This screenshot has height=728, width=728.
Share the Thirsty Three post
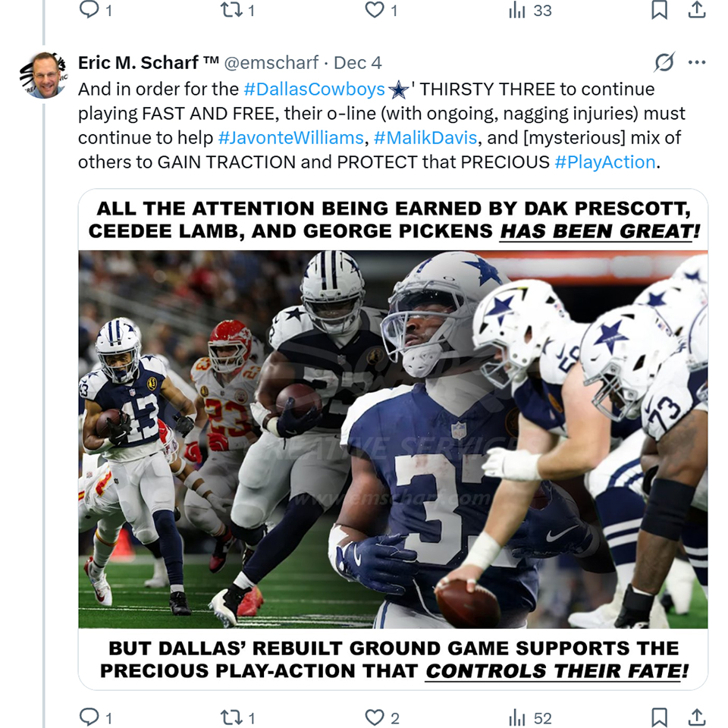[696, 717]
